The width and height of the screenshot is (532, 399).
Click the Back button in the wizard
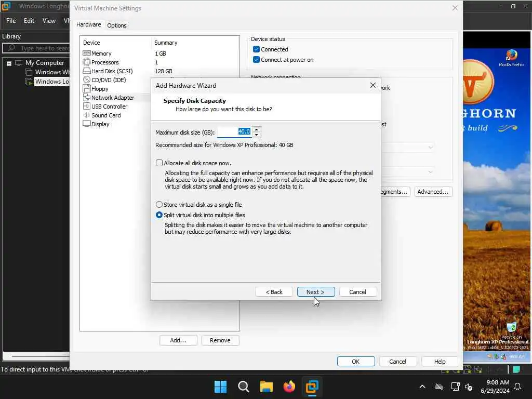click(x=274, y=292)
